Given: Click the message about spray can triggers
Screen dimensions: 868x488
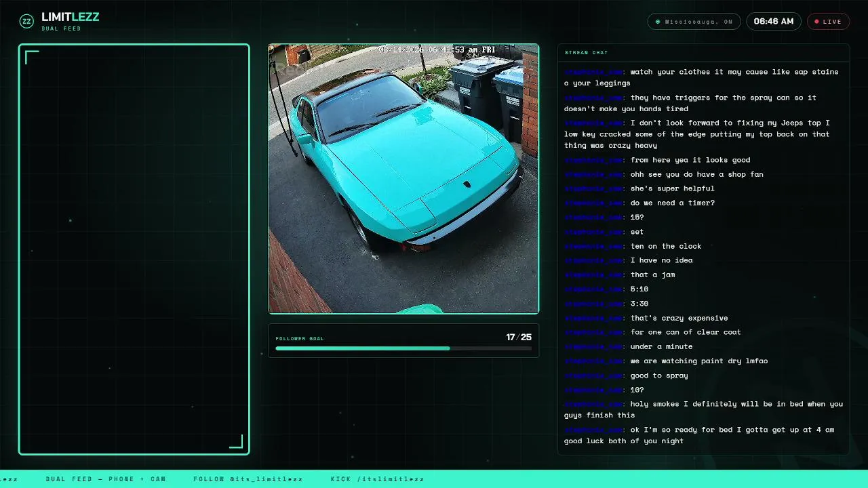Looking at the screenshot, I should 703,103.
